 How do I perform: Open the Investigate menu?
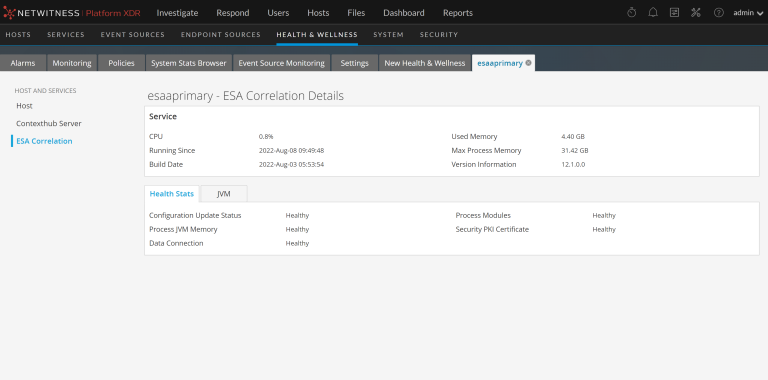(177, 13)
